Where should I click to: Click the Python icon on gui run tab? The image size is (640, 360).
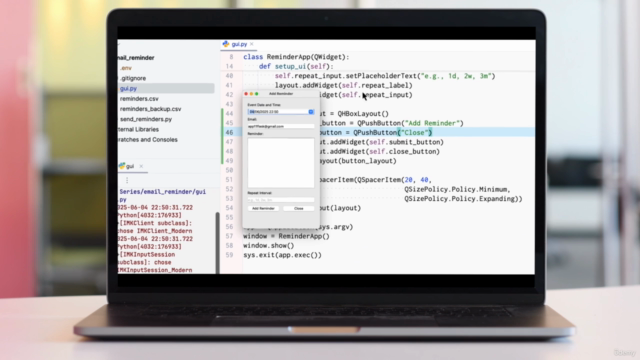click(x=122, y=166)
